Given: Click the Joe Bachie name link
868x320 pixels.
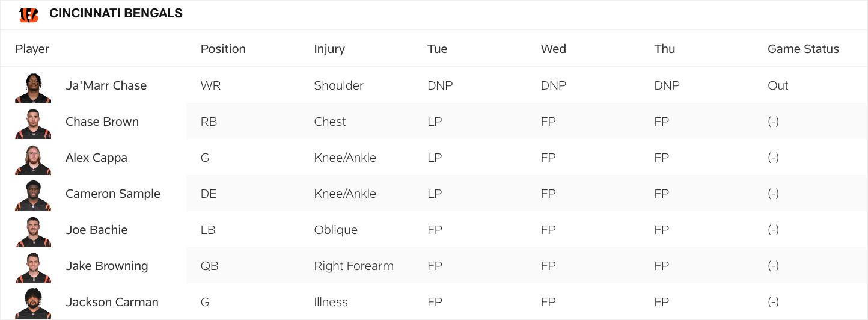Looking at the screenshot, I should [x=96, y=230].
